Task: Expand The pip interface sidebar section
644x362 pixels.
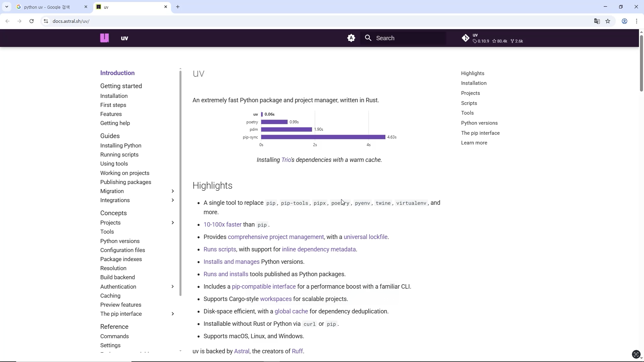Action: point(173,314)
